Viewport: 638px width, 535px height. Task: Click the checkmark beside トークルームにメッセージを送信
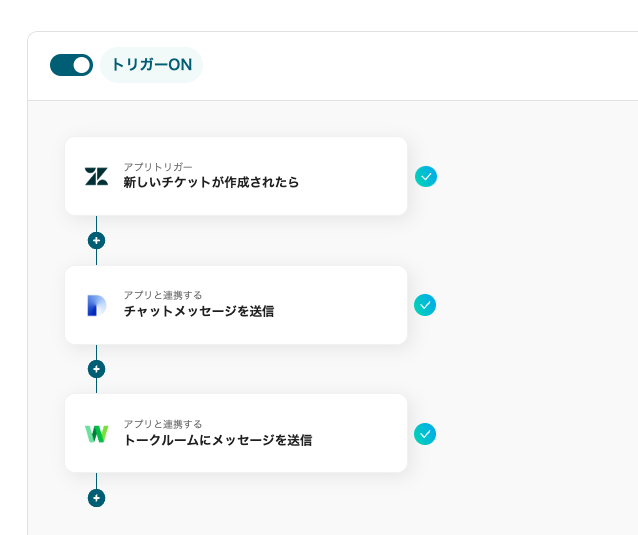426,434
